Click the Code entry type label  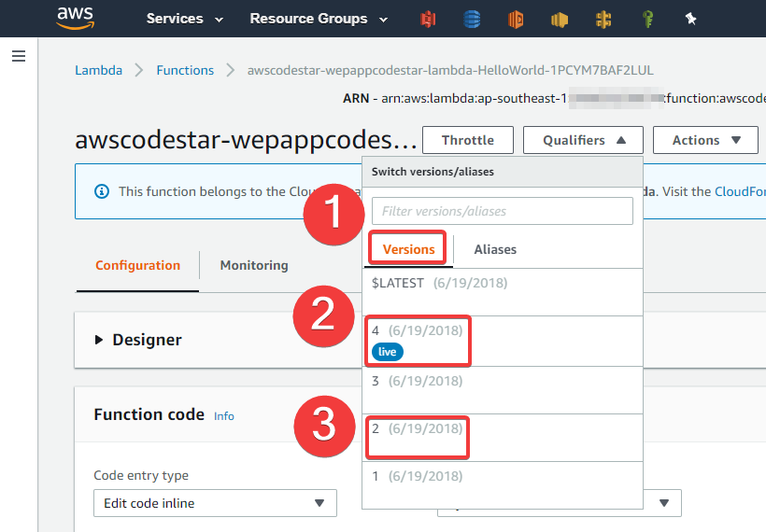click(141, 475)
